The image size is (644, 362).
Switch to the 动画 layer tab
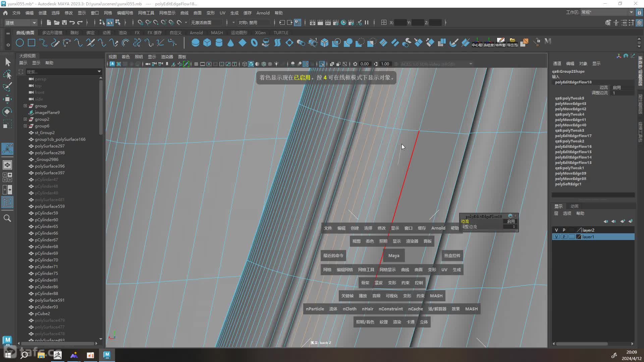point(575,206)
